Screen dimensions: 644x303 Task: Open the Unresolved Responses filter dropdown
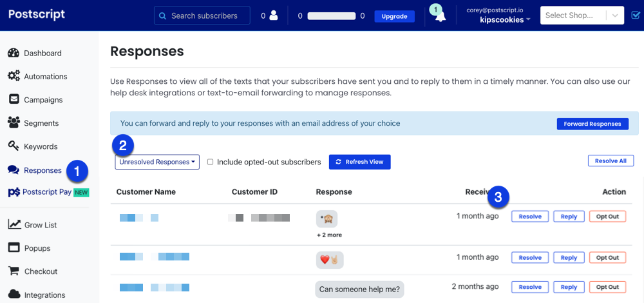(x=157, y=162)
